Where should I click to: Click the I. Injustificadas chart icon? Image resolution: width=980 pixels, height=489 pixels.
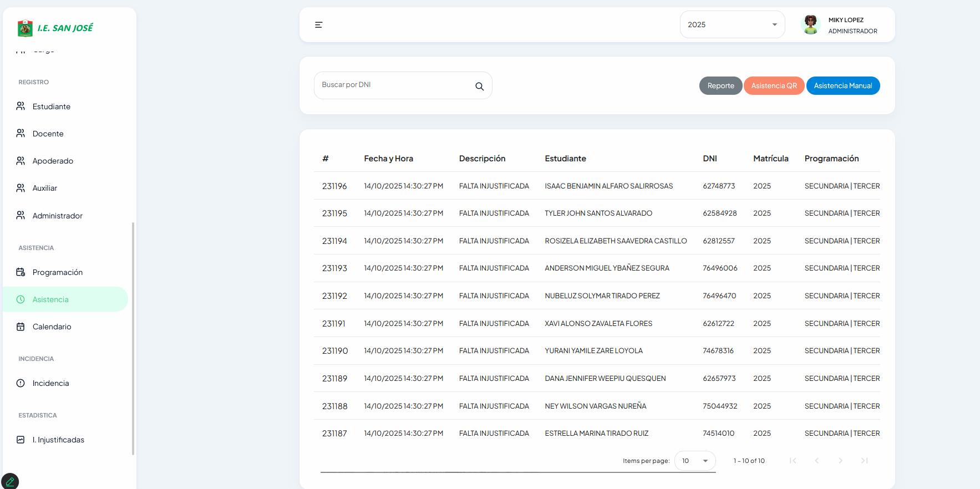[x=21, y=440]
